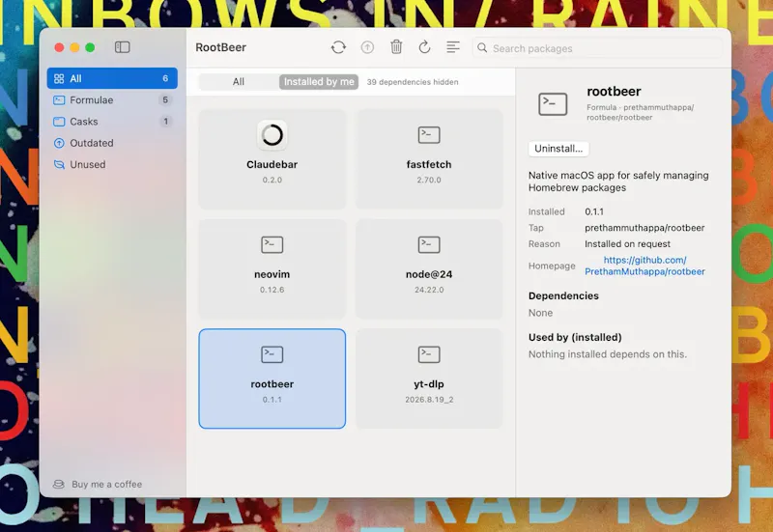Screen dimensions: 773x532
Task: Select the Casks sidebar category
Action: (x=112, y=122)
